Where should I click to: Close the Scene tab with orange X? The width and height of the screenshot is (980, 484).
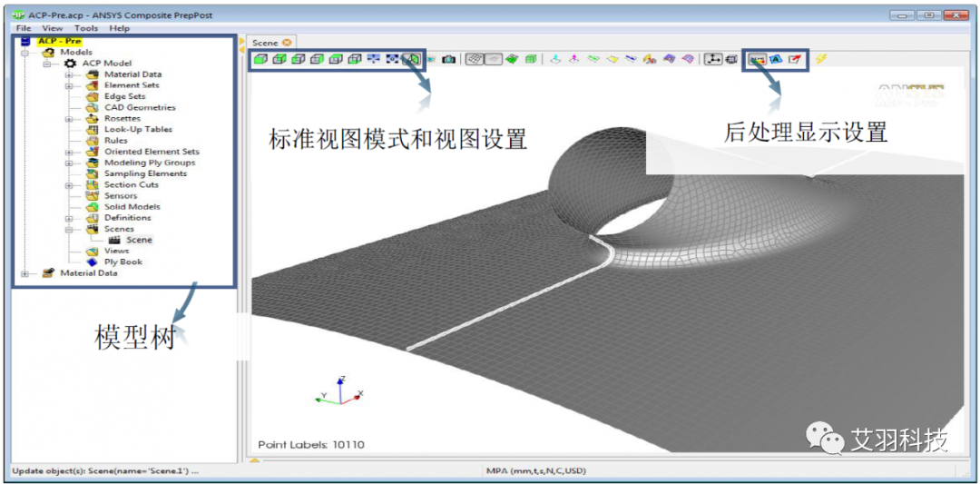[x=287, y=43]
